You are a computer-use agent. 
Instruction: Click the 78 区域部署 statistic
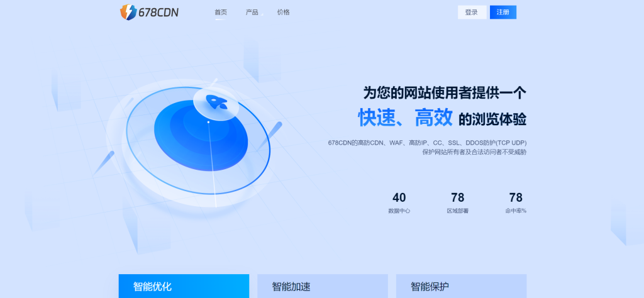(457, 202)
